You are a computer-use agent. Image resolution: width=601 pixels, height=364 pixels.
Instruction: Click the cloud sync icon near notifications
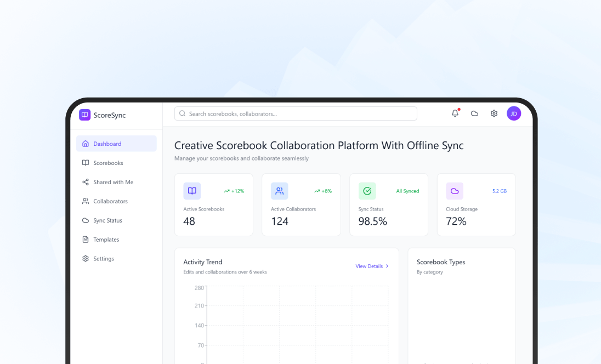[x=474, y=113]
